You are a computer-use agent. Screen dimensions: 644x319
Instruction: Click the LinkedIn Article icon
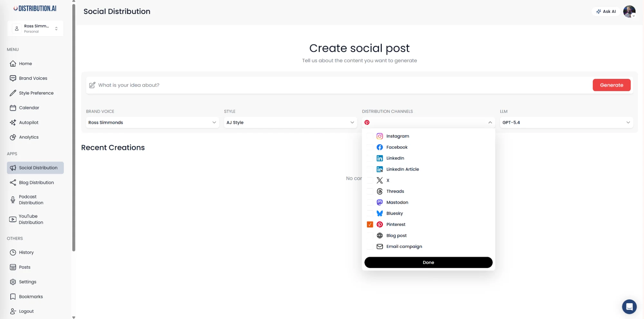pos(380,169)
